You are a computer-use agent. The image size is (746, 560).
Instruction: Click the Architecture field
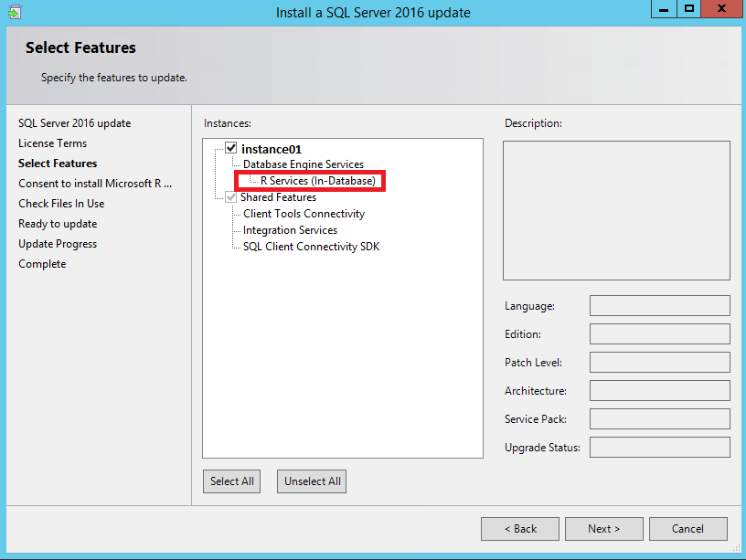coord(660,391)
